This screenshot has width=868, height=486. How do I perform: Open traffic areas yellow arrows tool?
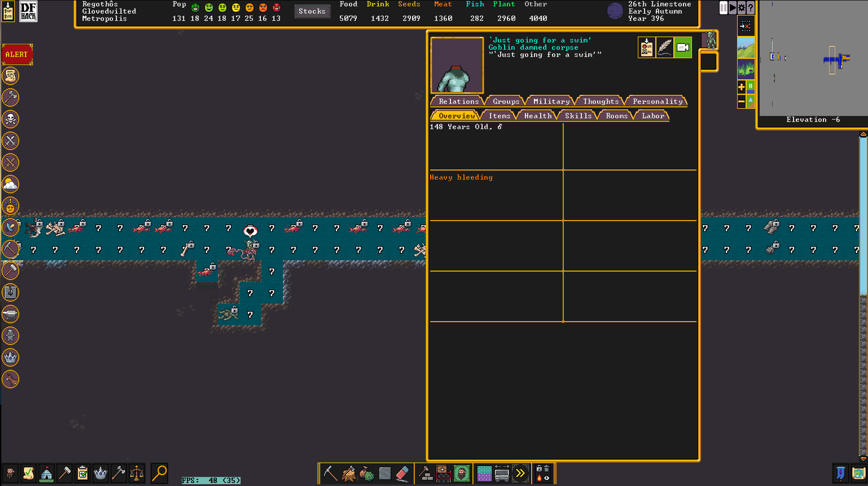coord(520,474)
